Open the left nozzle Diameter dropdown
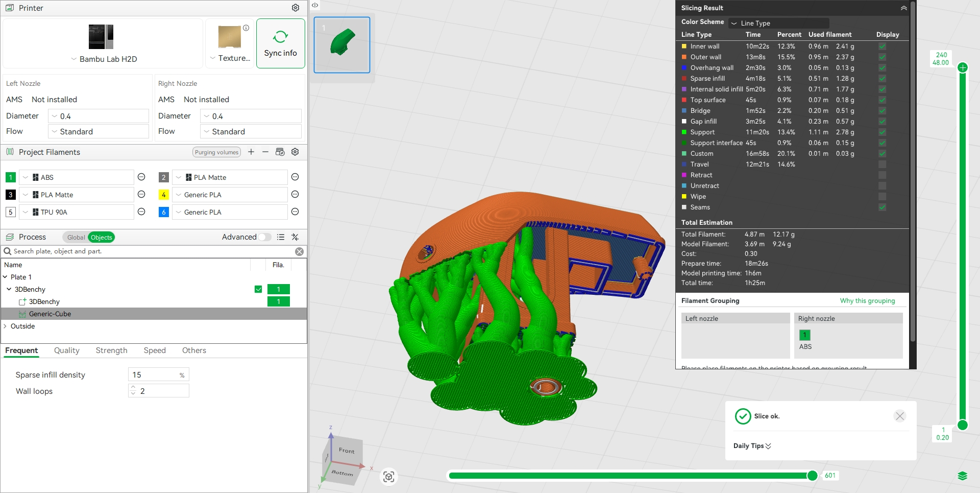980x493 pixels. click(99, 116)
